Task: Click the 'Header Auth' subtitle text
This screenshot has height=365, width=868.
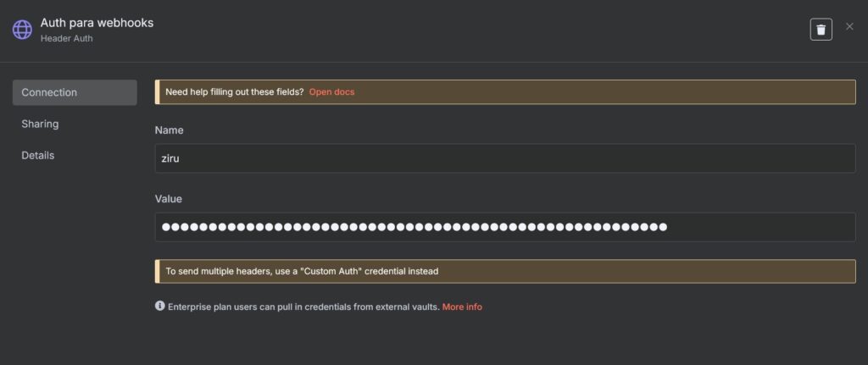Action: (x=66, y=39)
